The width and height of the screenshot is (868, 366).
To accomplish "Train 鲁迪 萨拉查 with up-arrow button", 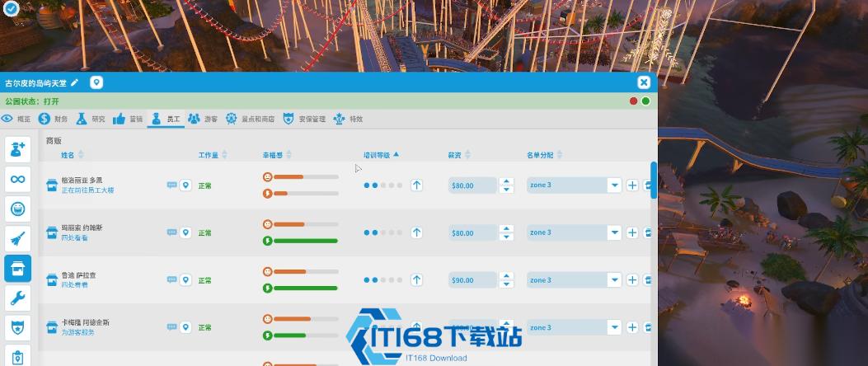I will point(417,280).
